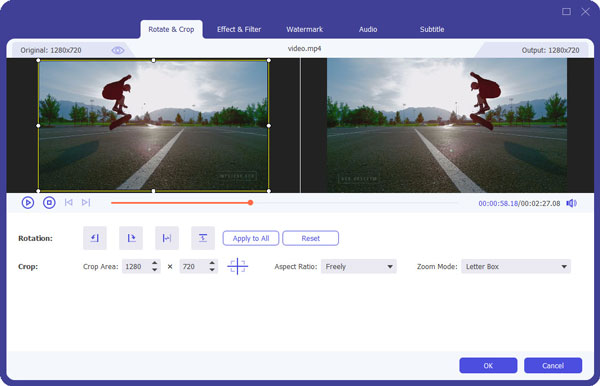Viewport: 600px width, 386px height.
Task: Mute the volume speaker icon
Action: coord(571,203)
